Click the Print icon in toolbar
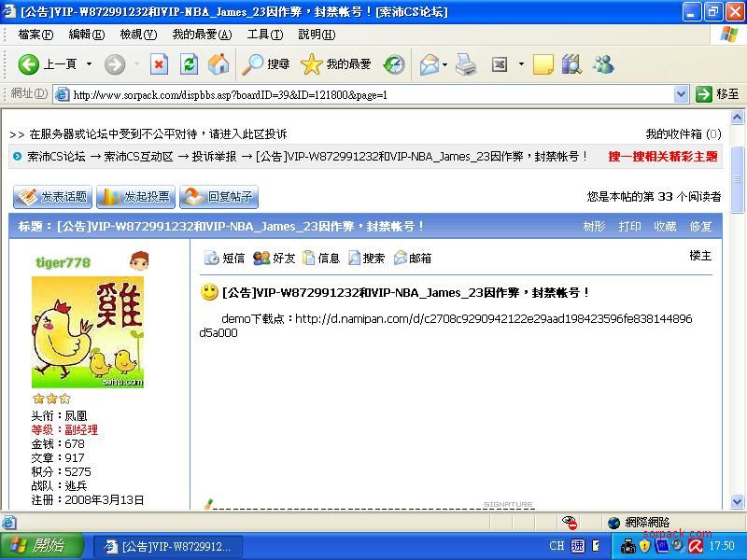 pyautogui.click(x=466, y=64)
